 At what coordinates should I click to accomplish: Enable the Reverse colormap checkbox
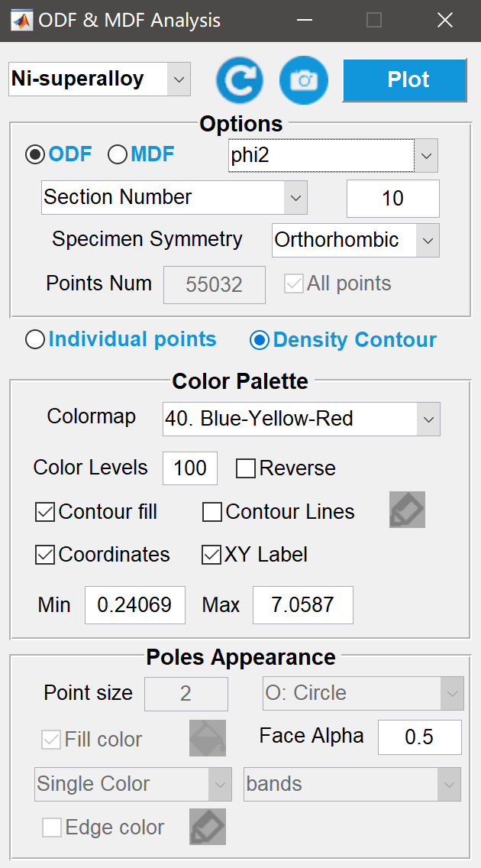click(246, 468)
